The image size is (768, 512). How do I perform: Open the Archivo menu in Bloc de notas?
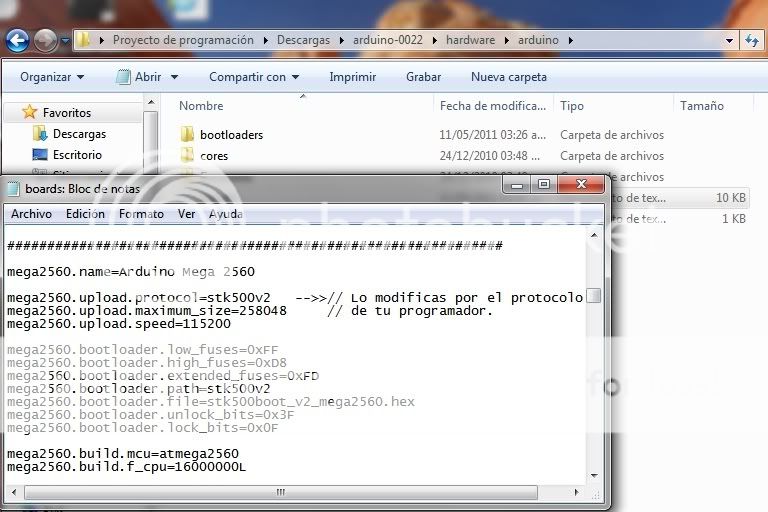(31, 214)
